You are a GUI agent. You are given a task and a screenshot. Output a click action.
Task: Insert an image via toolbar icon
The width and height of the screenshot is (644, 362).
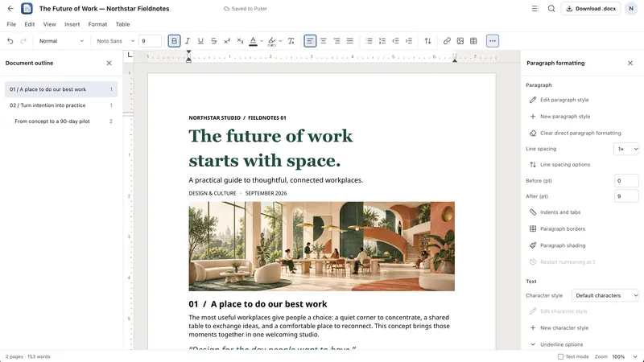pos(460,41)
